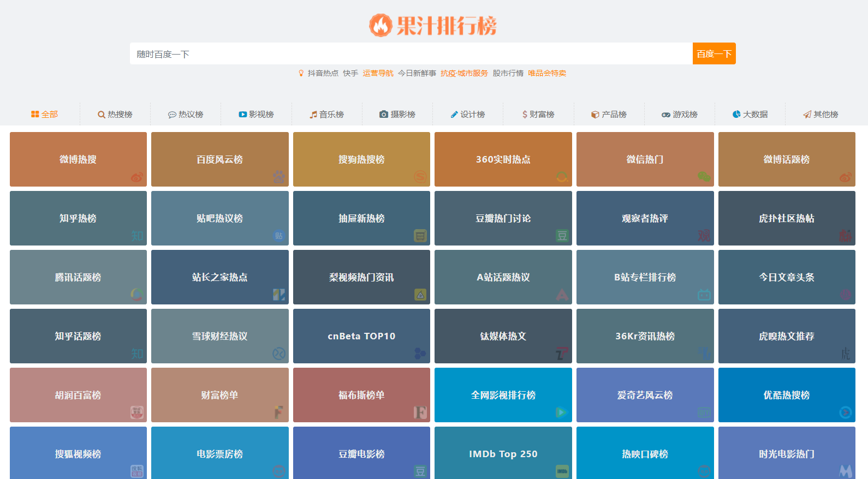Click the Xueqiu icon on 雪球财经热议 card
868x479 pixels.
[279, 354]
